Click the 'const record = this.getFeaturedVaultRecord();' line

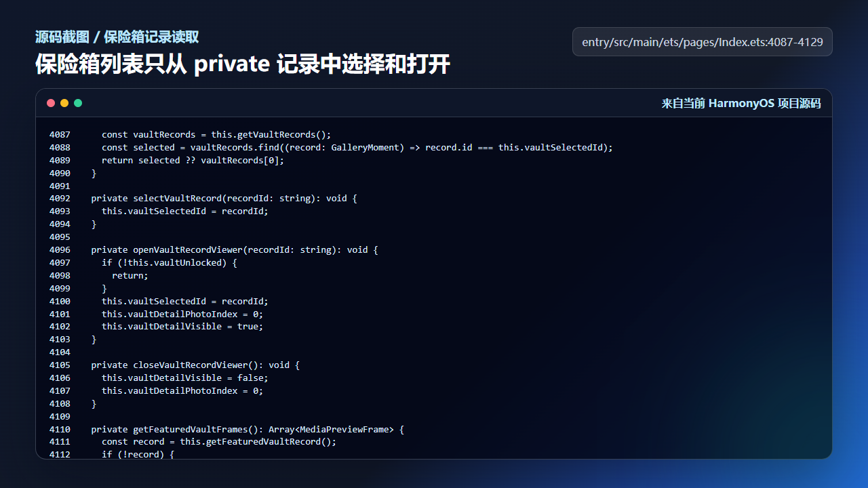(219, 442)
